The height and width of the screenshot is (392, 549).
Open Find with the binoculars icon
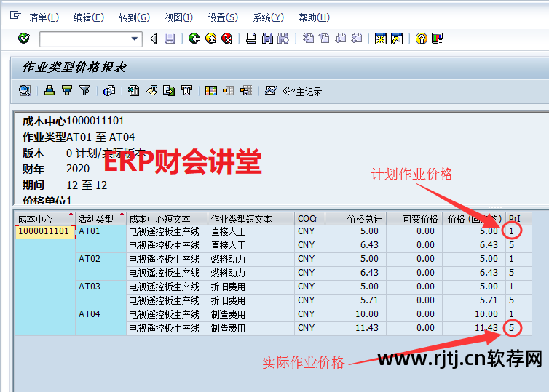click(267, 38)
